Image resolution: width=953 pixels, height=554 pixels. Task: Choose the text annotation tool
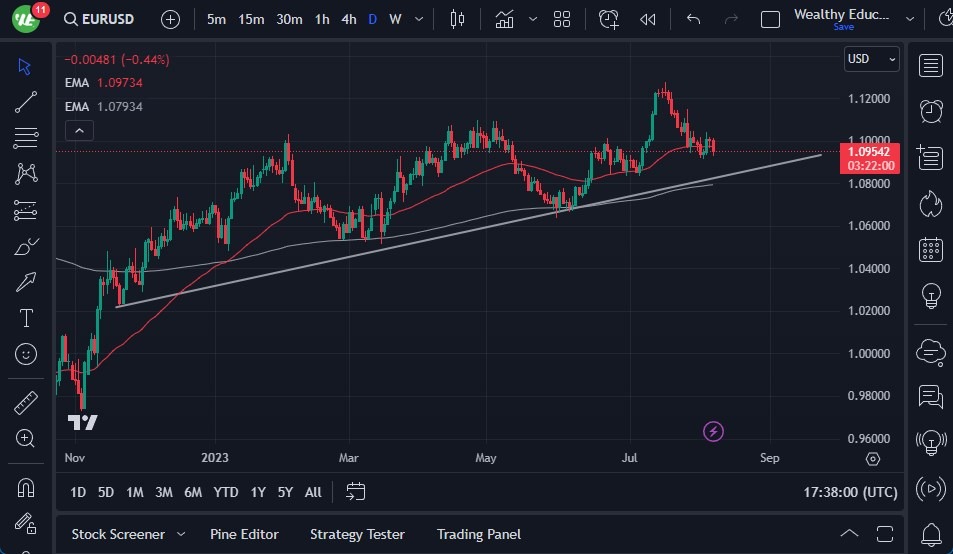pyautogui.click(x=26, y=318)
